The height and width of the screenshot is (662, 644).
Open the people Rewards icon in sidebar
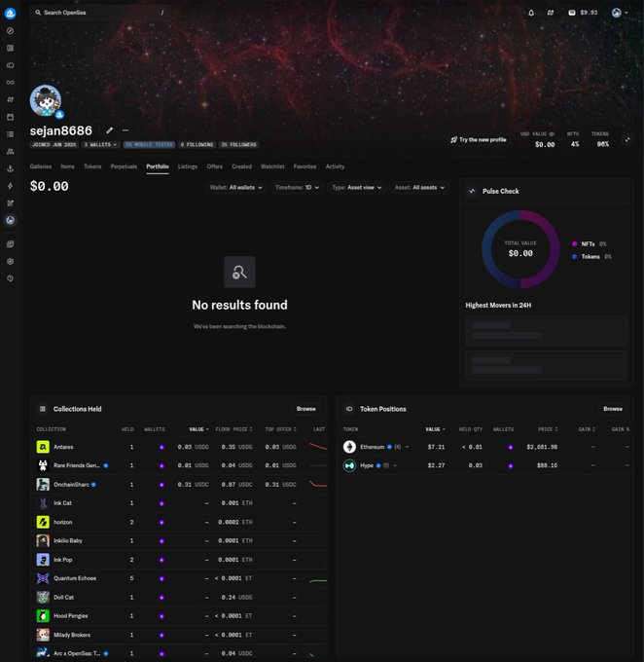coord(10,151)
